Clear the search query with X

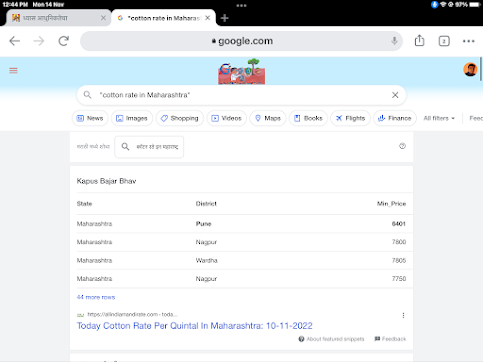click(395, 95)
